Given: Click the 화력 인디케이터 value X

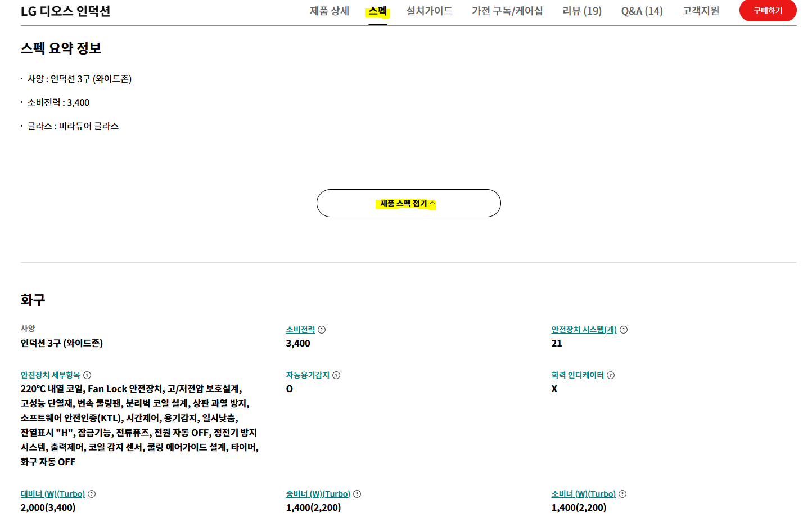Looking at the screenshot, I should pyautogui.click(x=554, y=389).
